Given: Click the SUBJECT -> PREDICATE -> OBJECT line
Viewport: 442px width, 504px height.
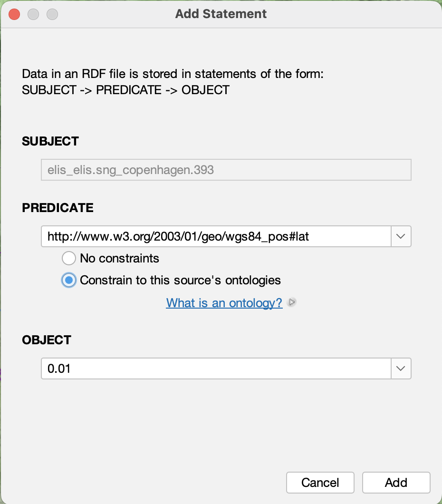Looking at the screenshot, I should (125, 89).
